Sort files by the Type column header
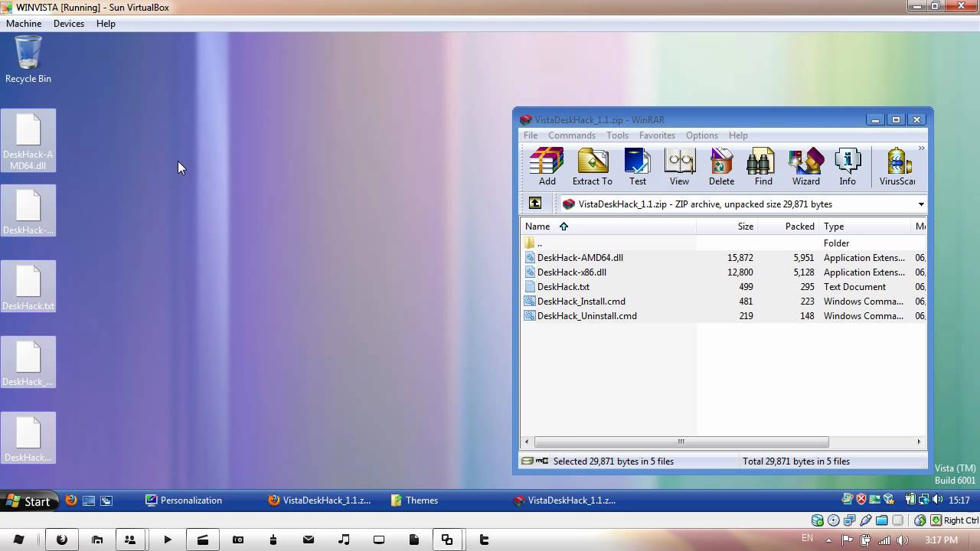 (x=865, y=227)
